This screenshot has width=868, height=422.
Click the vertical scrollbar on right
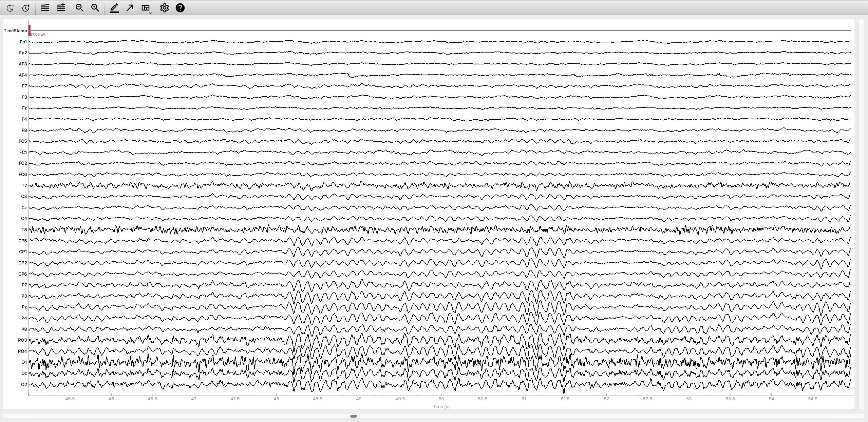[x=861, y=214]
